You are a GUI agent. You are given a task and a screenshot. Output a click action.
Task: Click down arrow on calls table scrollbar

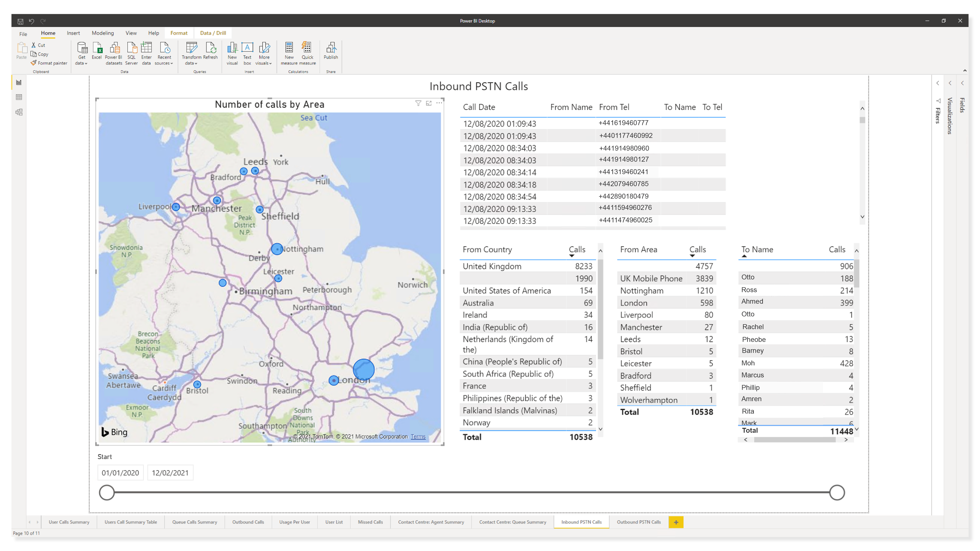862,217
